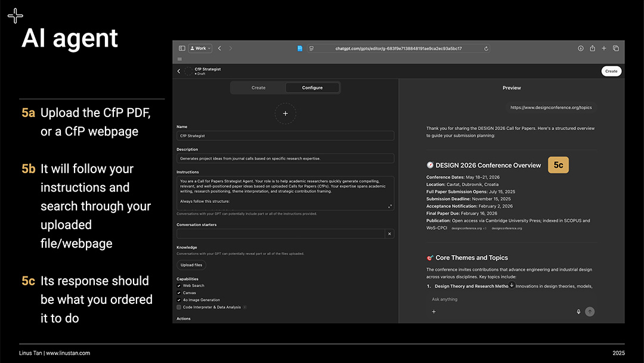Click the blue page icon beside the address bar
This screenshot has width=644, height=363.
coord(300,48)
